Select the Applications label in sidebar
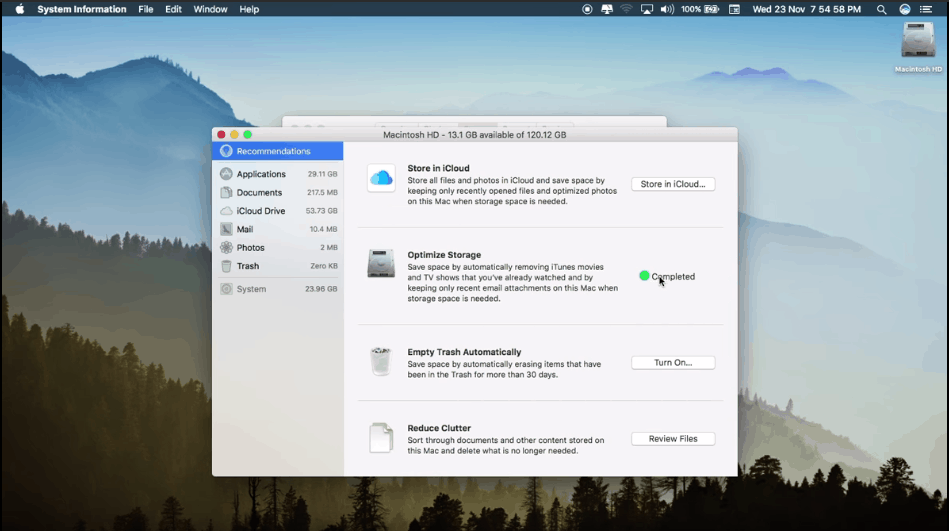 [x=261, y=174]
